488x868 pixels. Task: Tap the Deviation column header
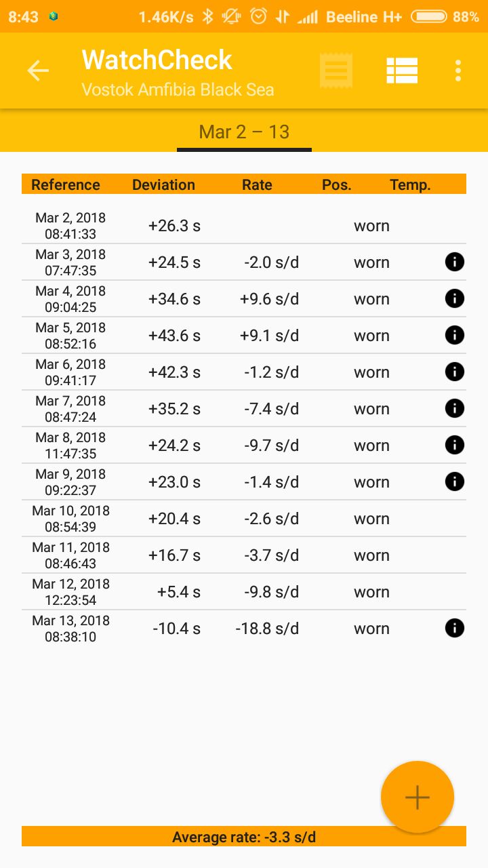point(163,184)
